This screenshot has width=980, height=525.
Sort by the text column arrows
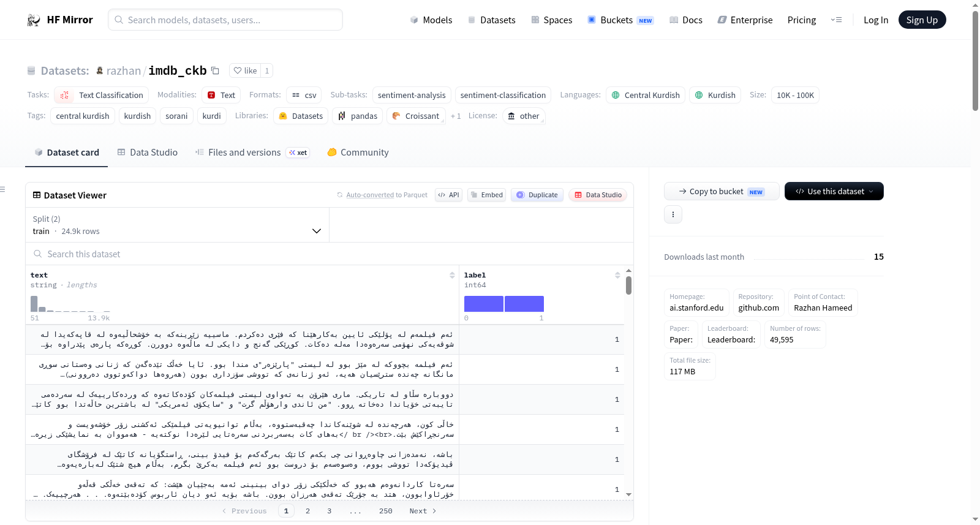[452, 275]
